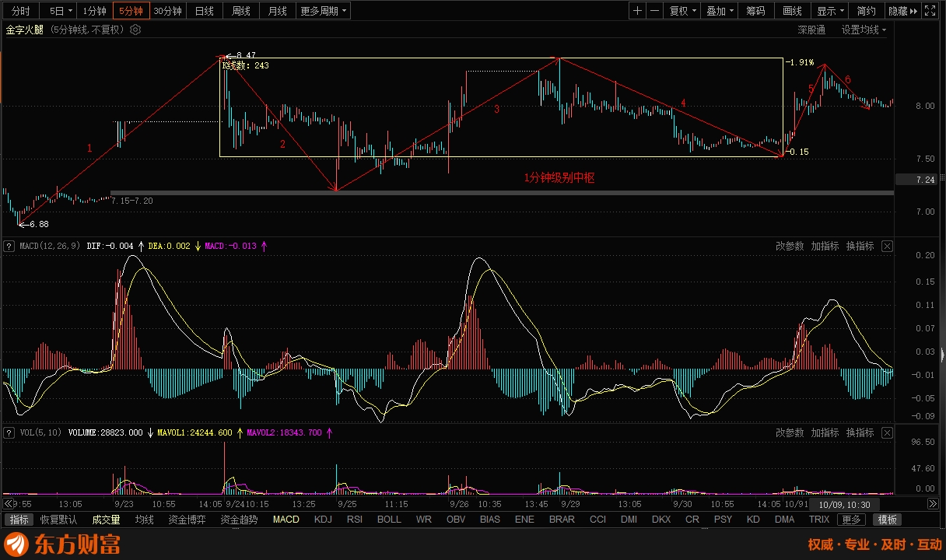This screenshot has height=560, width=946.
Task: Select the DMI indicator tab
Action: (x=629, y=520)
